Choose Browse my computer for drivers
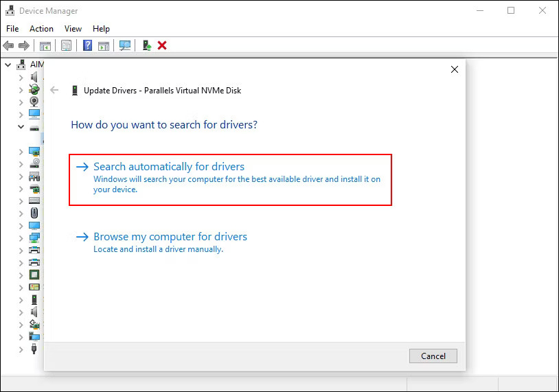The height and width of the screenshot is (392, 559). (x=170, y=237)
